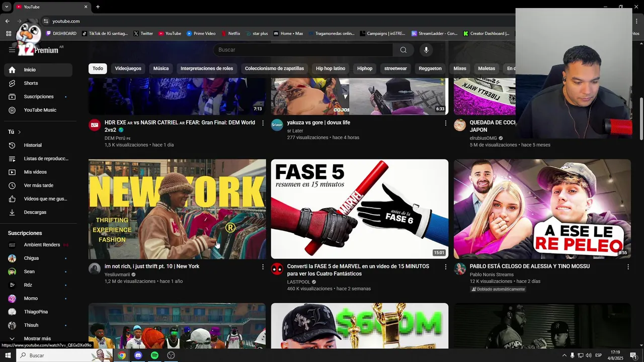This screenshot has height=362, width=644.
Task: Open Shorts from the sidebar
Action: pos(38,83)
